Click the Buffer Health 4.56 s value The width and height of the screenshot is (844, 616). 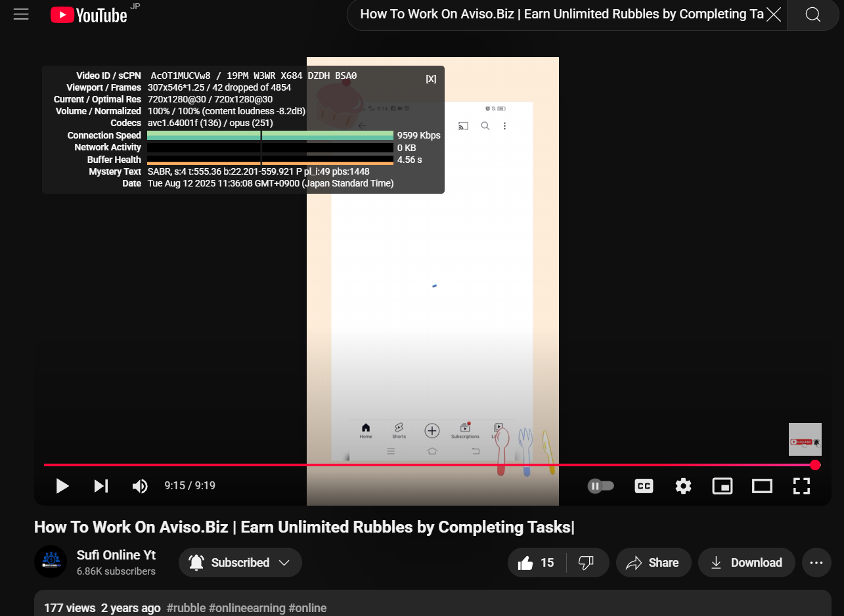[x=410, y=160]
